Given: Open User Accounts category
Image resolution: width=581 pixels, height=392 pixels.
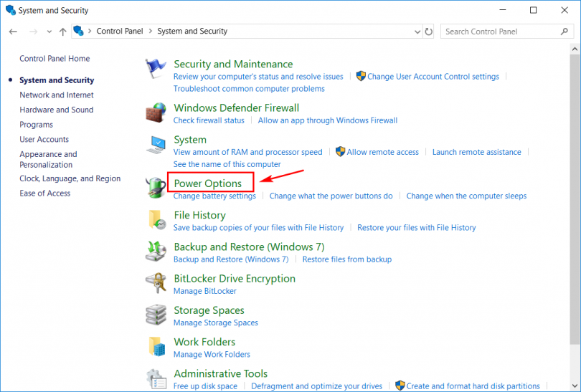Looking at the screenshot, I should pos(44,140).
